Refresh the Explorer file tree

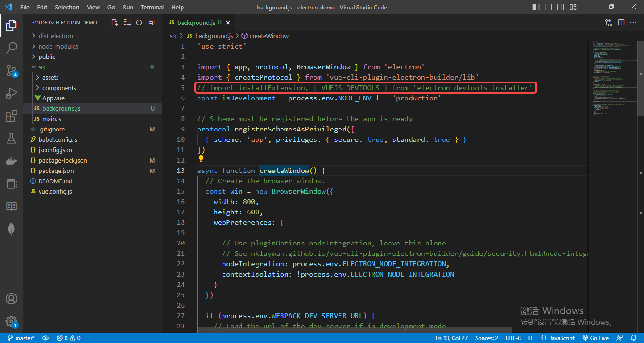pyautogui.click(x=139, y=23)
